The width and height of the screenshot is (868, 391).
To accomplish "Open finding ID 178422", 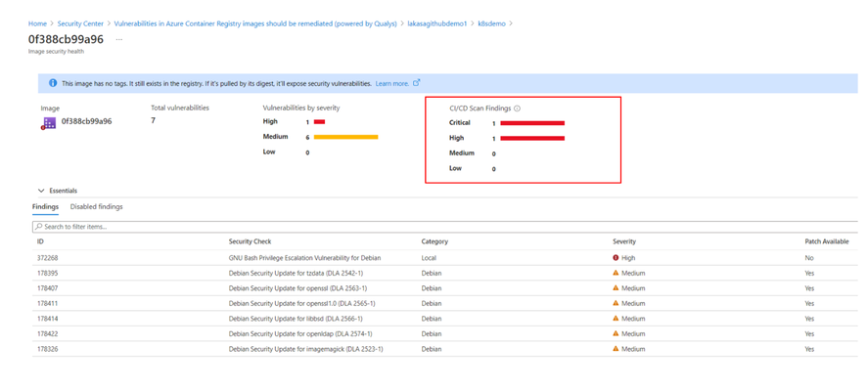I will [47, 334].
